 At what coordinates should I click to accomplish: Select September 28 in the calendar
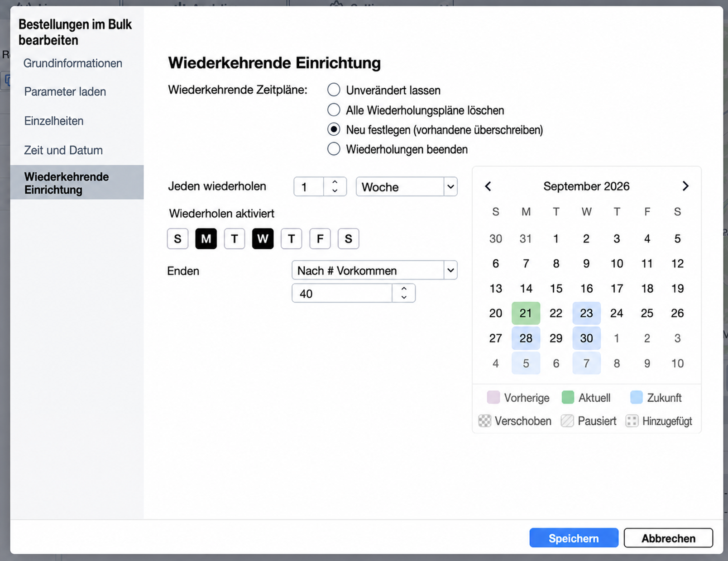pyautogui.click(x=526, y=338)
